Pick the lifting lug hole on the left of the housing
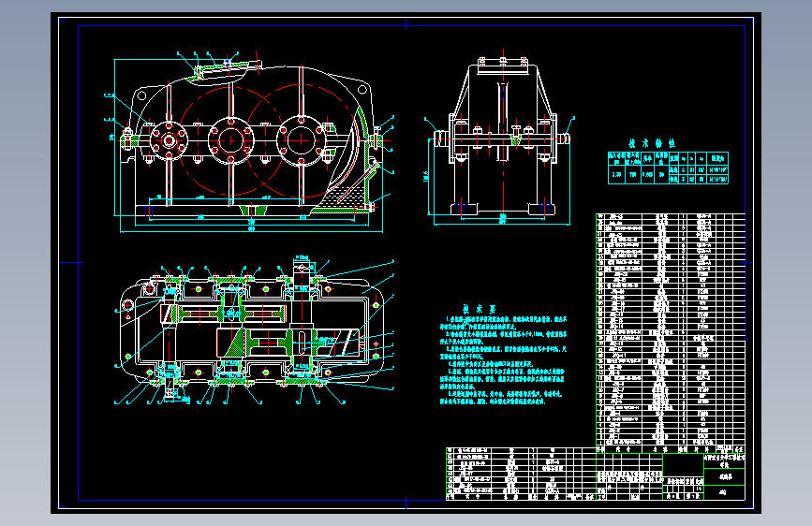The image size is (812, 526). coord(141,95)
